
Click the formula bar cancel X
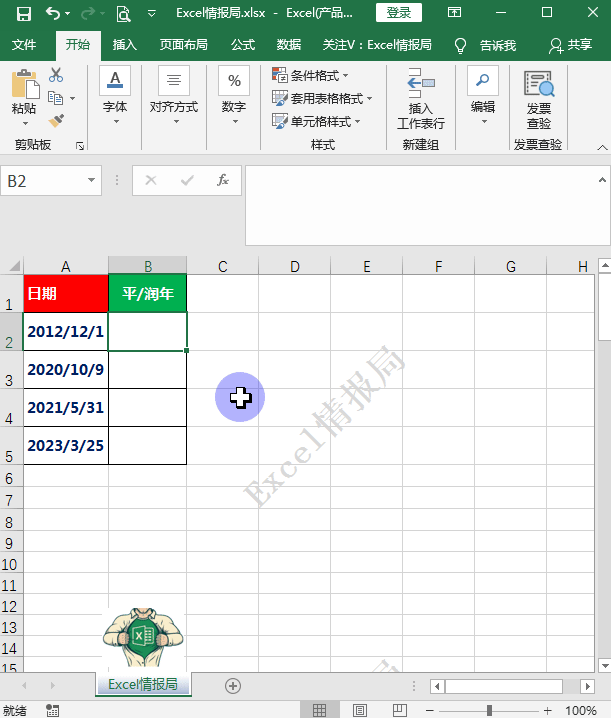151,180
